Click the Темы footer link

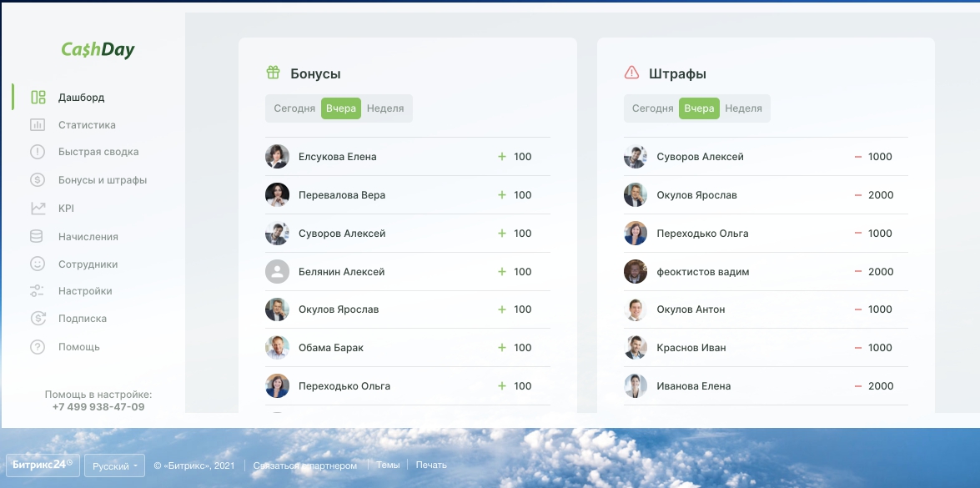[x=388, y=465]
